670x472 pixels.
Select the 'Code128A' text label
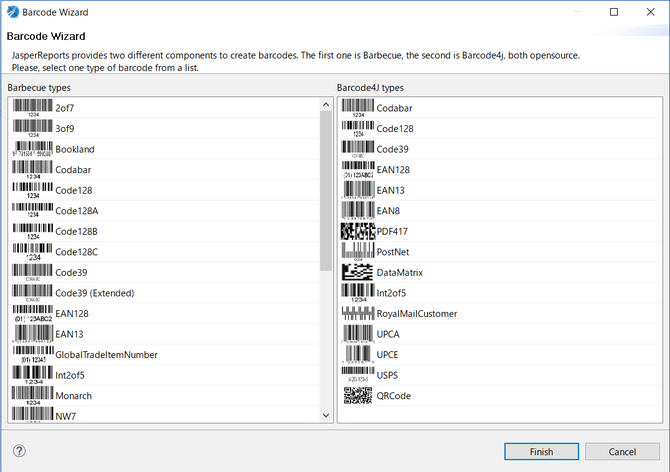tap(76, 211)
